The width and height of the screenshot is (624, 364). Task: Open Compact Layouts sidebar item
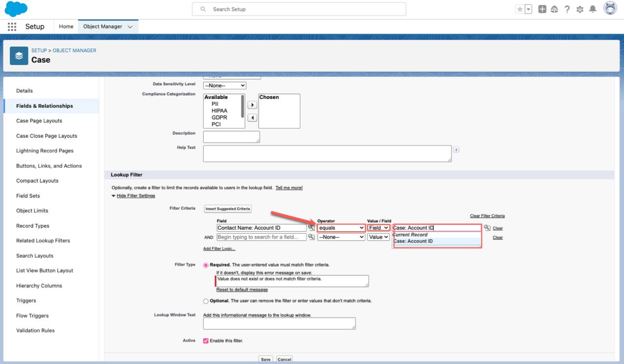point(37,181)
